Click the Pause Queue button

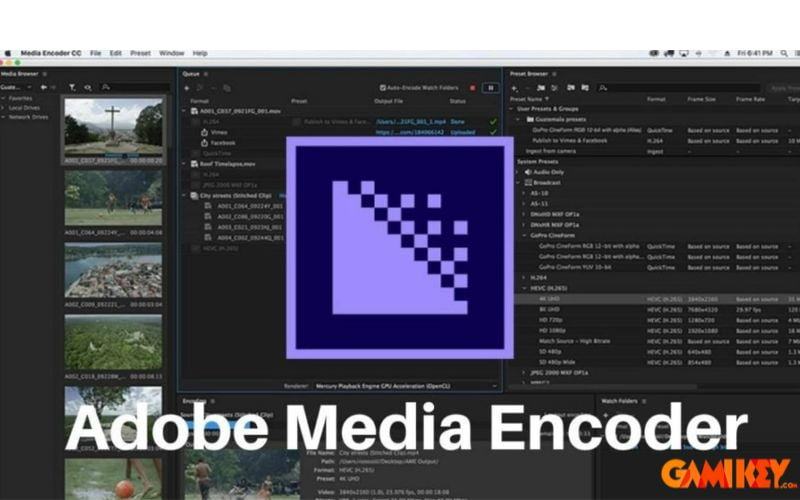point(490,88)
